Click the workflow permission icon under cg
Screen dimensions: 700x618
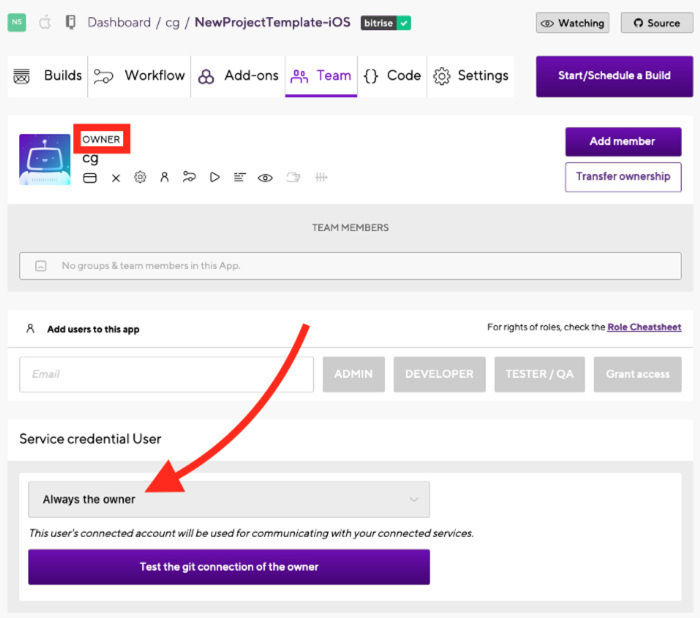pos(189,177)
